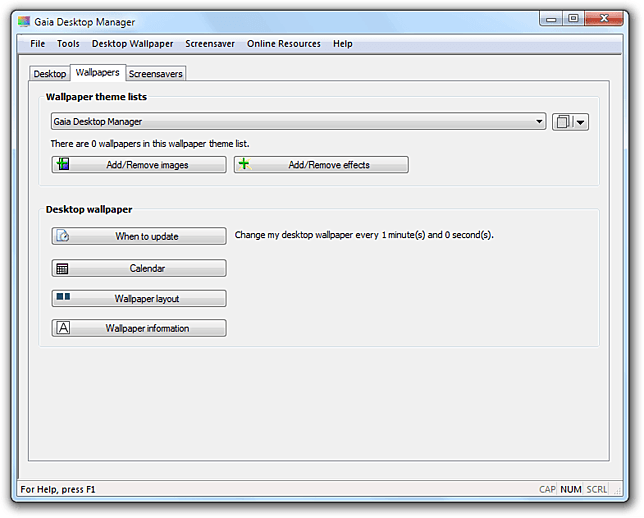The height and width of the screenshot is (518, 644).
Task: Open the Desktop Wallpaper menu
Action: (x=132, y=44)
